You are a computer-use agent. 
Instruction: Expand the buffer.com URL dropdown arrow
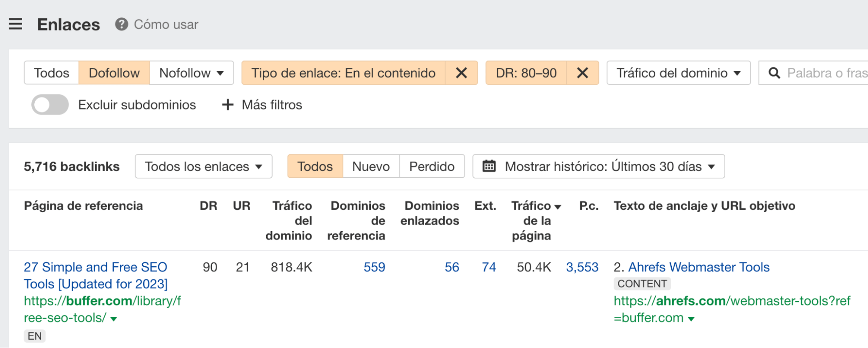coord(114,319)
